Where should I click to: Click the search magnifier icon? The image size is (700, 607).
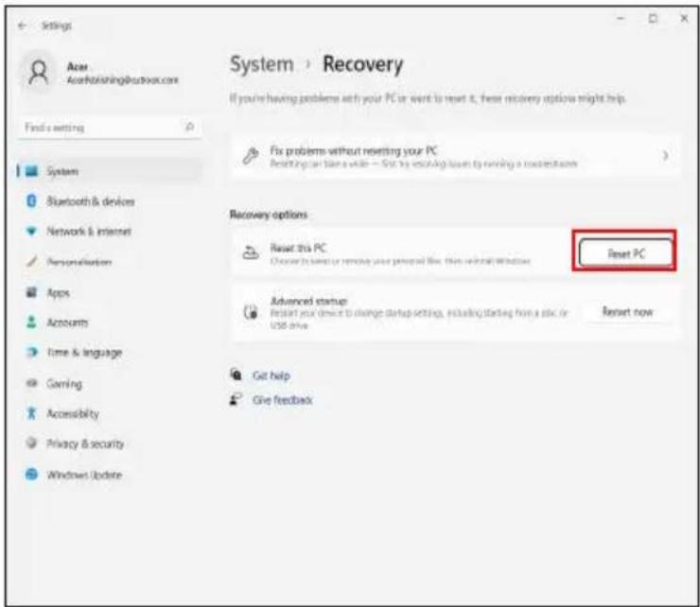tap(190, 128)
